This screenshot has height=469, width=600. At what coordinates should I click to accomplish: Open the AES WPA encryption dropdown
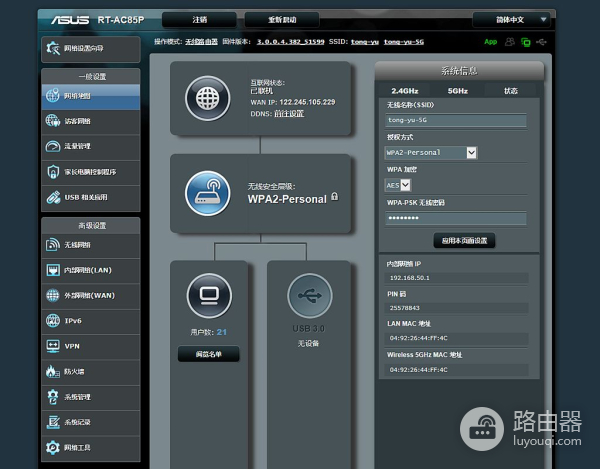(398, 185)
